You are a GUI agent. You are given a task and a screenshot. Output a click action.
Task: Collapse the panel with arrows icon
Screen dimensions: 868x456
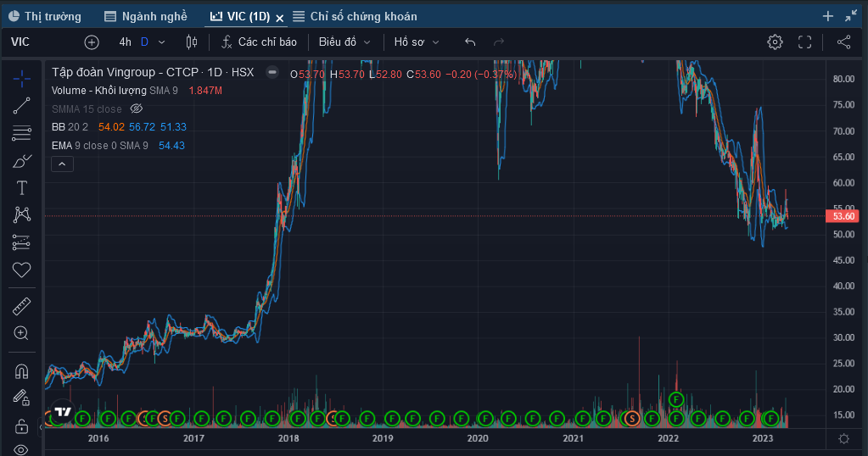(851, 16)
